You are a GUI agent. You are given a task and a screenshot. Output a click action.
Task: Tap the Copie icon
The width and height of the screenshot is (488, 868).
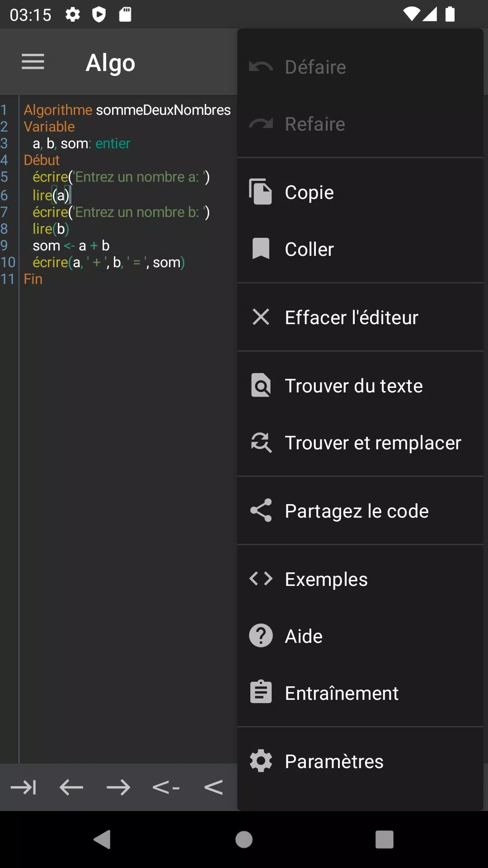261,192
